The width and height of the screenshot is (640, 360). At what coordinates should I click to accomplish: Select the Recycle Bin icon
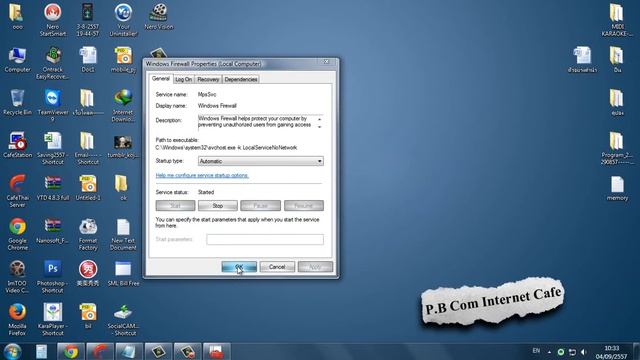point(17,102)
